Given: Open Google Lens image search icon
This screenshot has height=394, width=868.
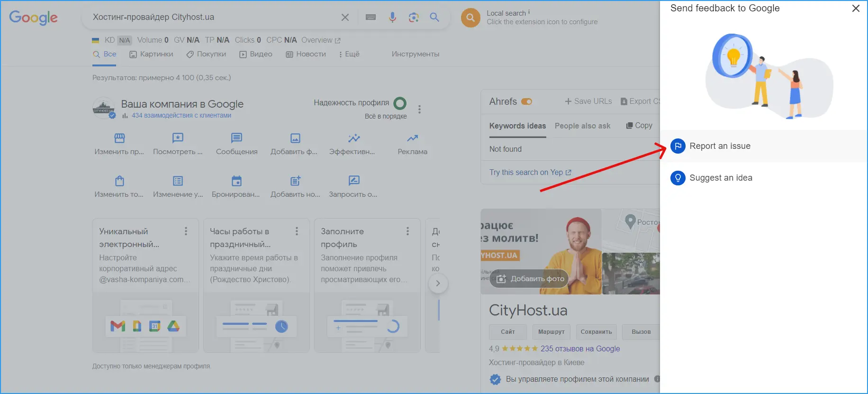Looking at the screenshot, I should [x=414, y=18].
